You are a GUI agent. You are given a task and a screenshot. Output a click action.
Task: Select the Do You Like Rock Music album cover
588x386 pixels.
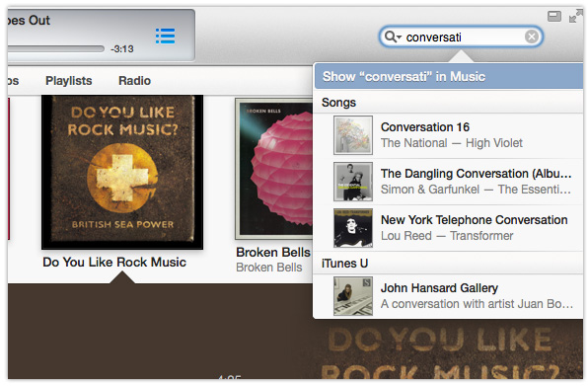(122, 172)
